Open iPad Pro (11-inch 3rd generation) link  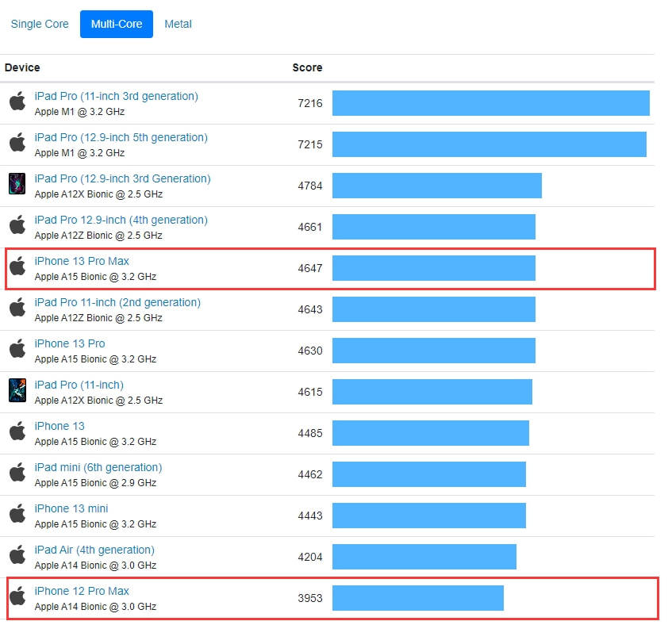[x=116, y=96]
